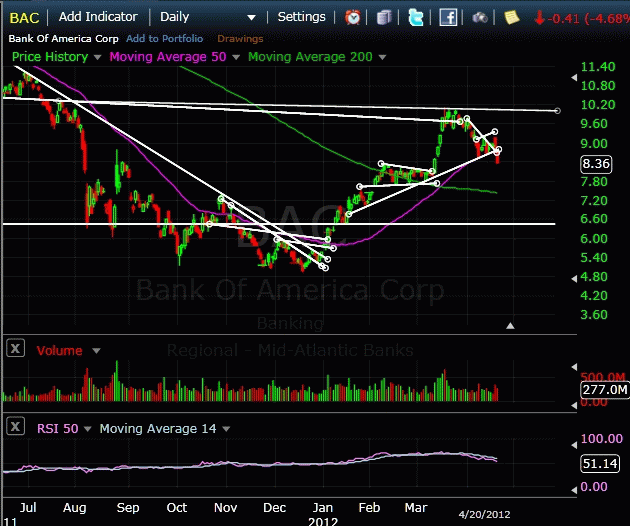Click the BAC ticker symbol field
Image resolution: width=630 pixels, height=526 pixels.
click(x=25, y=17)
